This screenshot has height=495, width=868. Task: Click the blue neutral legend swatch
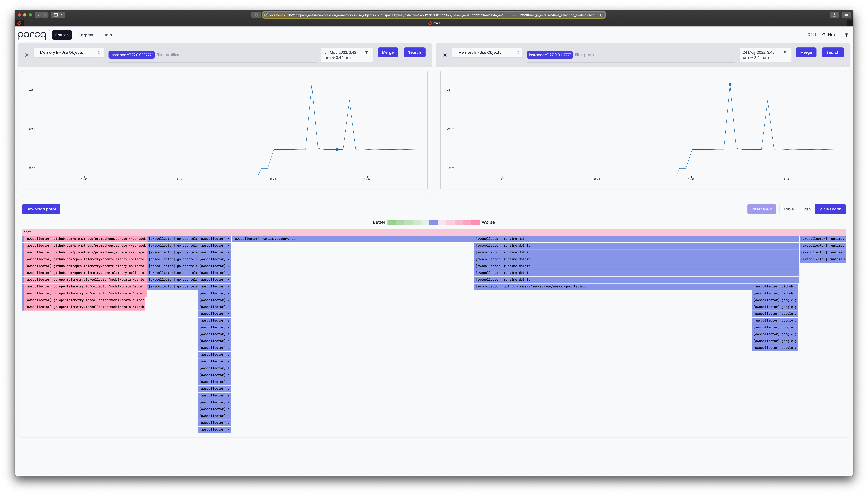pos(433,222)
